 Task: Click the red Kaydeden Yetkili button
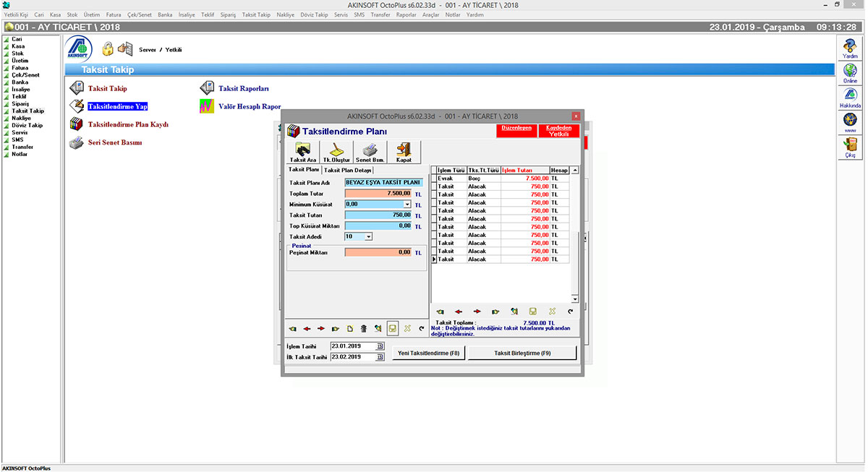[x=558, y=131]
